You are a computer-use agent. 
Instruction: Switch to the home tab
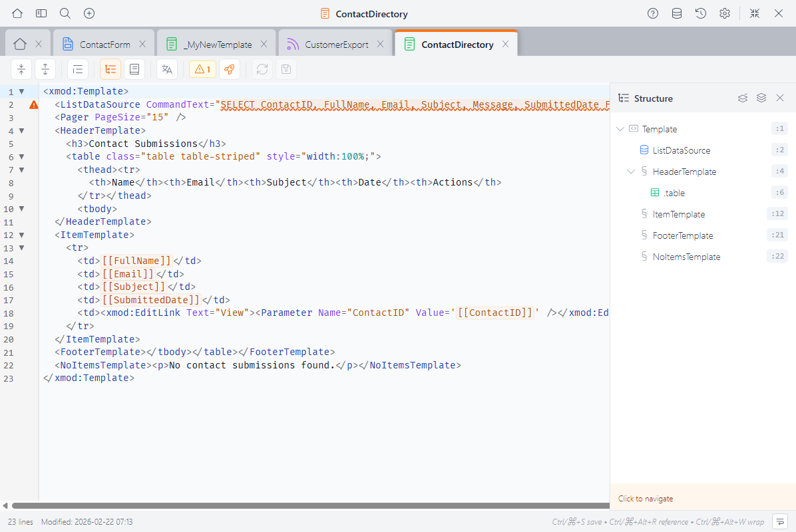pyautogui.click(x=20, y=44)
